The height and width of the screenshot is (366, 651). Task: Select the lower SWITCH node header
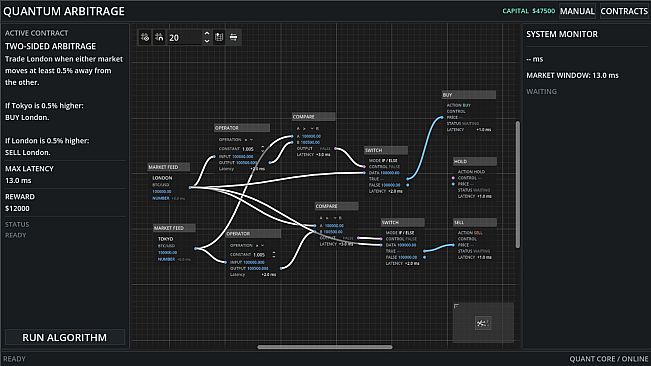(402, 222)
